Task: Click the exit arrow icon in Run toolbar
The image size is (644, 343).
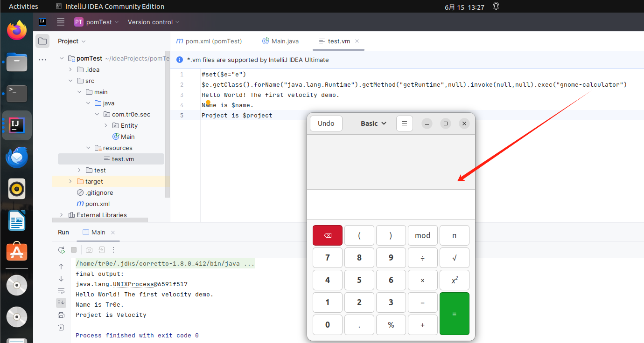Action: point(101,250)
